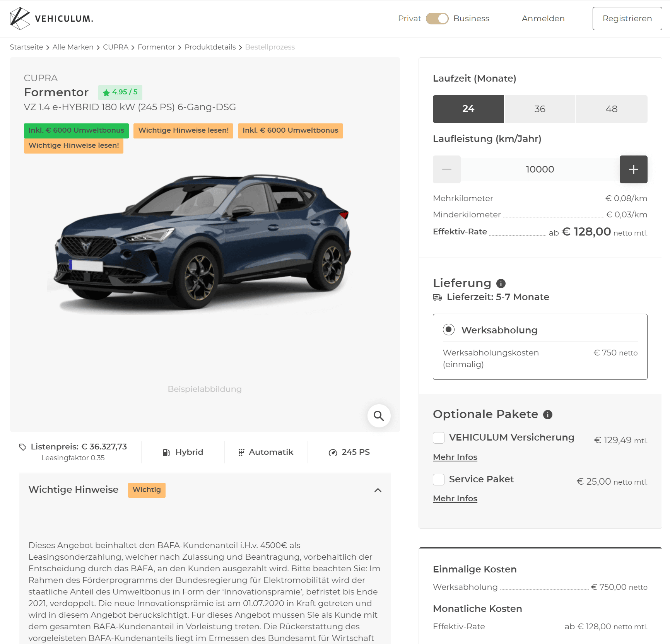The width and height of the screenshot is (670, 644).
Task: Click the € 129,49 mtl. insurance price
Action: (x=621, y=440)
